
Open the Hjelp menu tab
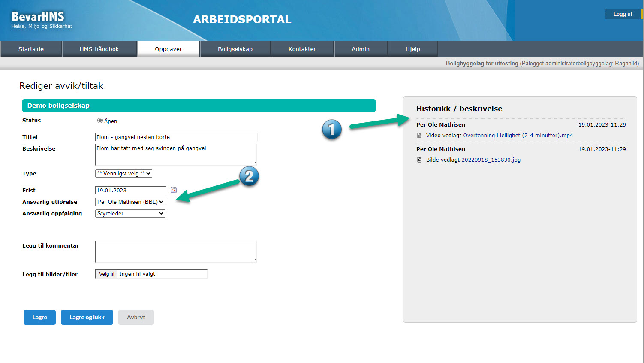click(412, 49)
